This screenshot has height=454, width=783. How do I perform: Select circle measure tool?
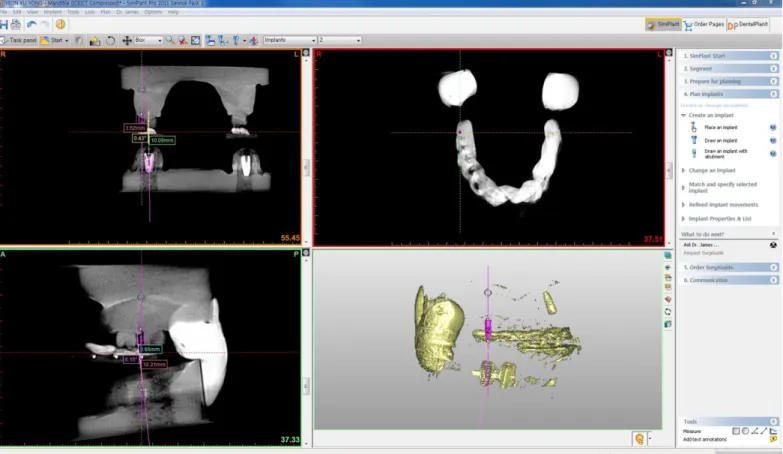click(x=746, y=431)
